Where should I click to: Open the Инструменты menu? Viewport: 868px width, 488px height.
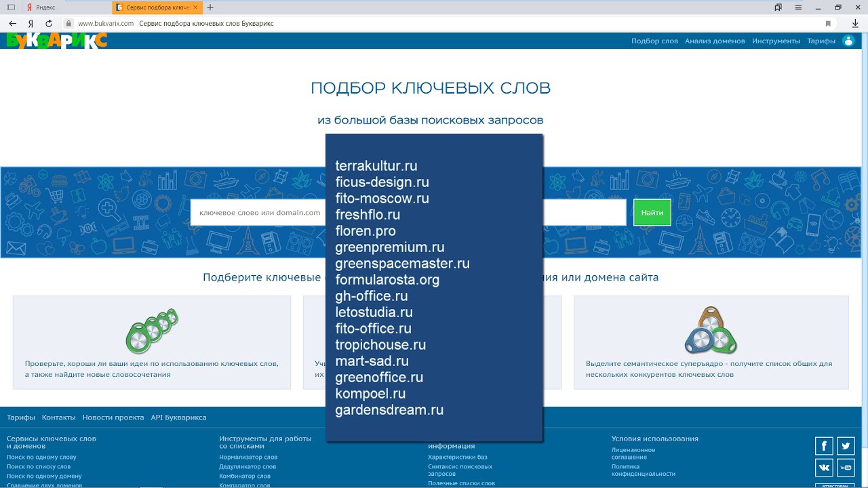pyautogui.click(x=776, y=41)
